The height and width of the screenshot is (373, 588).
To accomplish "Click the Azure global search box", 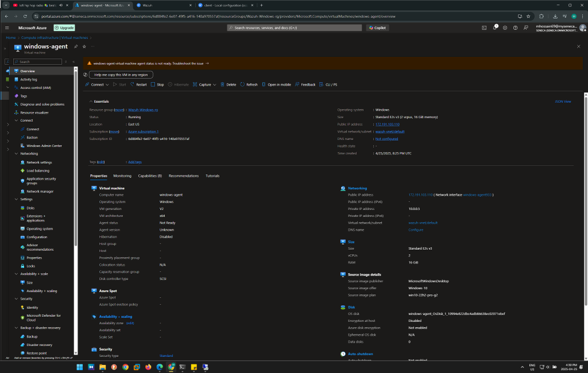I will pos(295,28).
